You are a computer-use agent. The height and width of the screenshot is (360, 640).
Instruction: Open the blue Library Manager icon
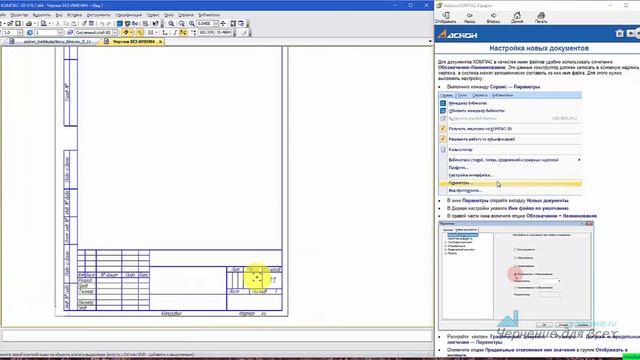tap(119, 24)
